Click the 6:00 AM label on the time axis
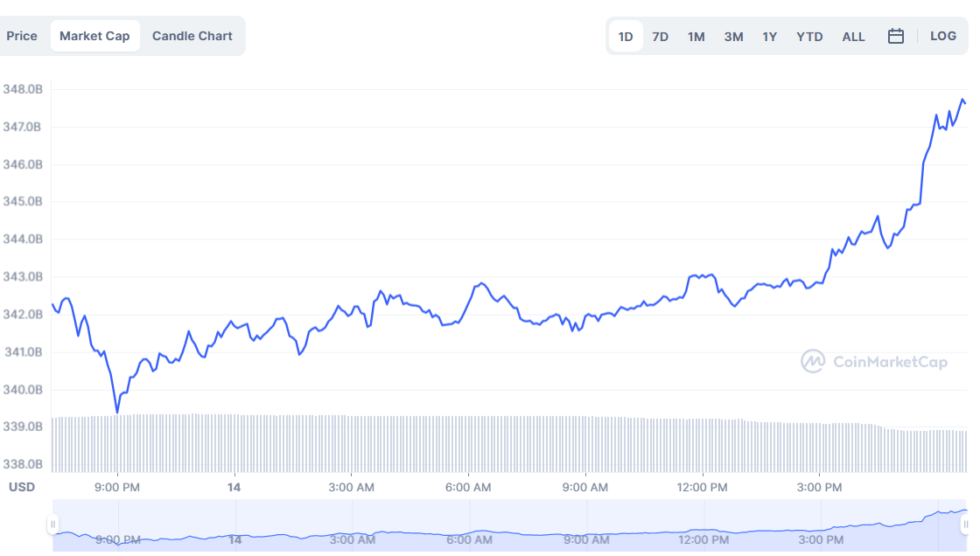The height and width of the screenshot is (556, 980). pyautogui.click(x=468, y=487)
